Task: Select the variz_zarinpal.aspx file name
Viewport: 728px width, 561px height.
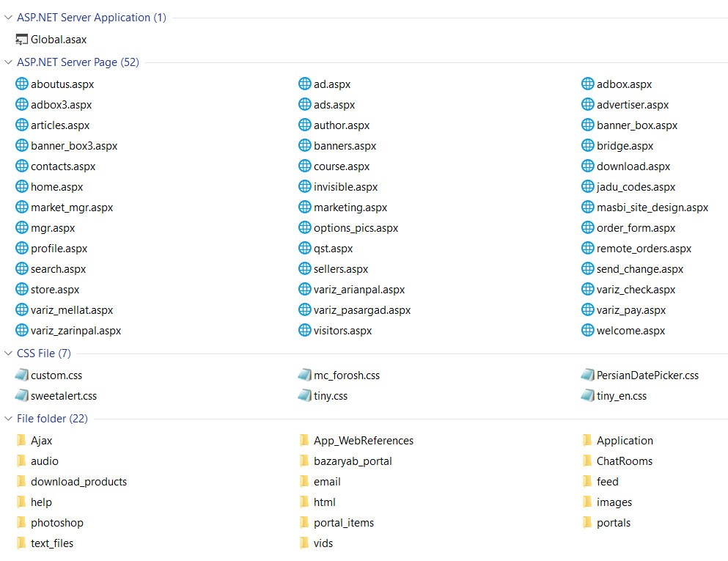Action: (x=76, y=331)
